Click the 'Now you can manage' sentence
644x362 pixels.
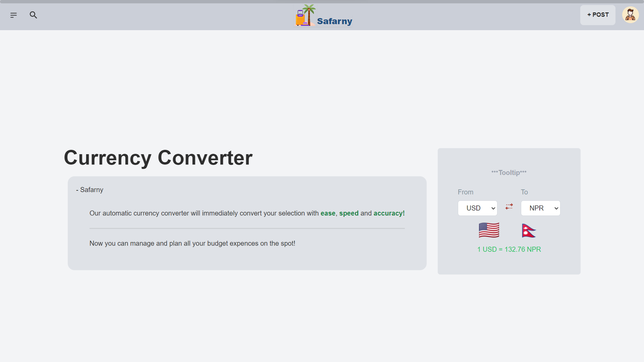click(192, 243)
